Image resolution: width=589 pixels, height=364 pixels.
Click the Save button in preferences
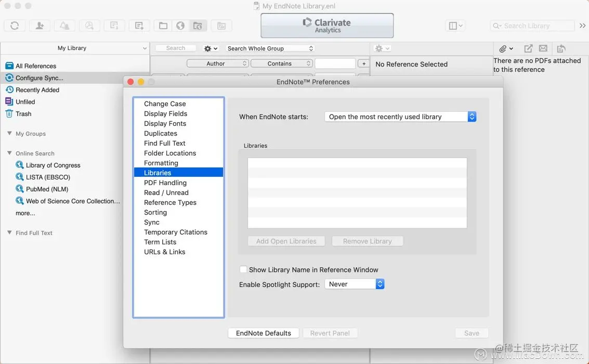[472, 333]
